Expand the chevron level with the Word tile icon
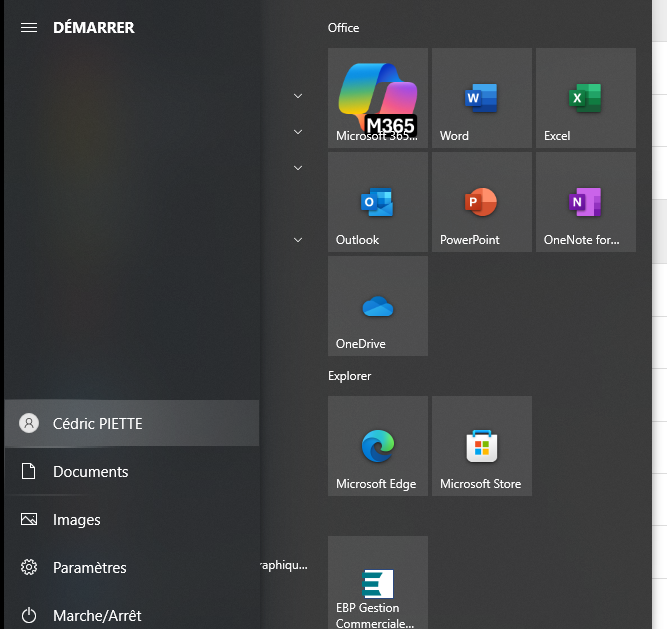This screenshot has height=629, width=667. [298, 96]
